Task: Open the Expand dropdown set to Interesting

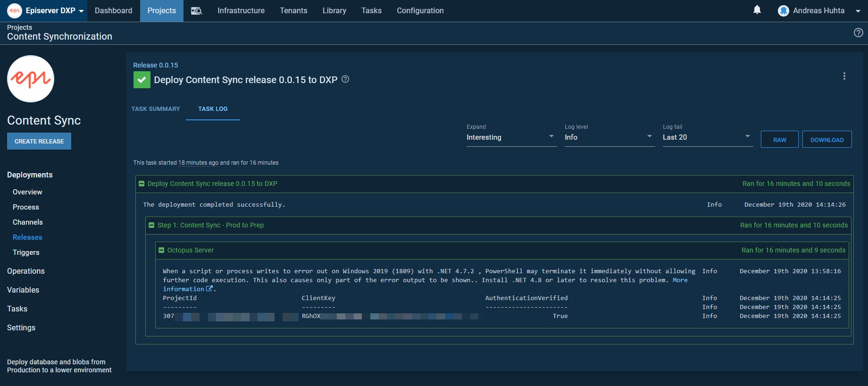Action: click(x=511, y=137)
